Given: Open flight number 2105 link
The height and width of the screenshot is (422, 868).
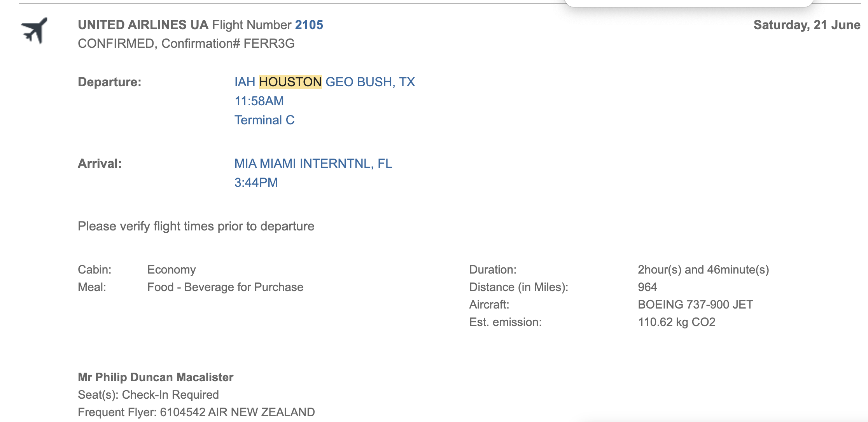Looking at the screenshot, I should [309, 25].
